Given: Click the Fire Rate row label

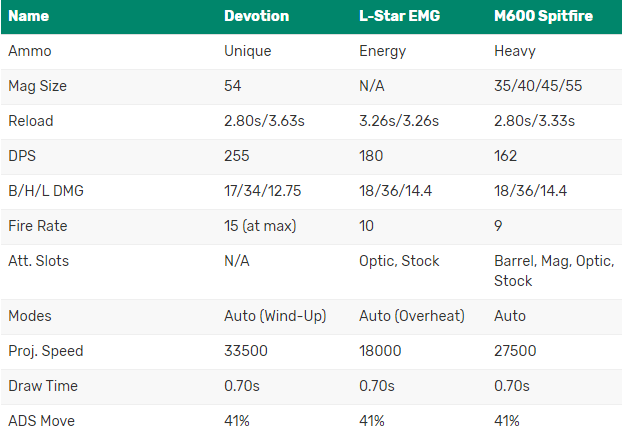Looking at the screenshot, I should (x=38, y=226).
